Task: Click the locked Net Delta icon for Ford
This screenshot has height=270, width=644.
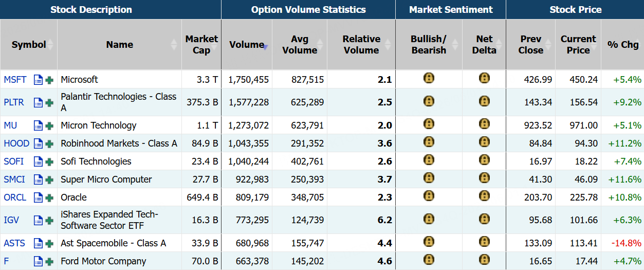Action: (484, 260)
